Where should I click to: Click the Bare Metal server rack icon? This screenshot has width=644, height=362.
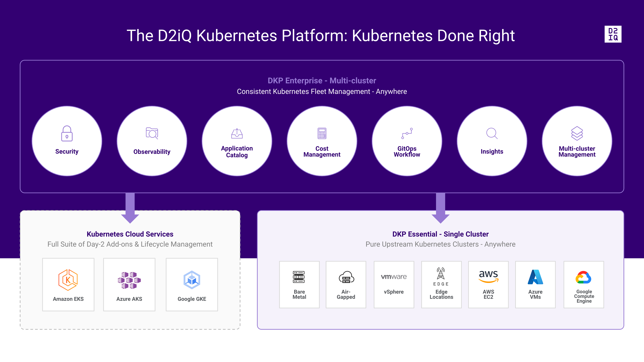click(x=299, y=277)
